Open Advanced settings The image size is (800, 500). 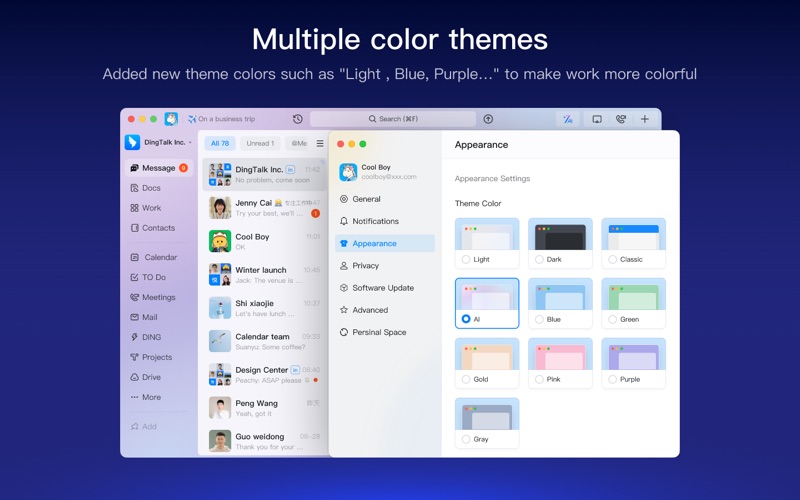[x=385, y=310]
